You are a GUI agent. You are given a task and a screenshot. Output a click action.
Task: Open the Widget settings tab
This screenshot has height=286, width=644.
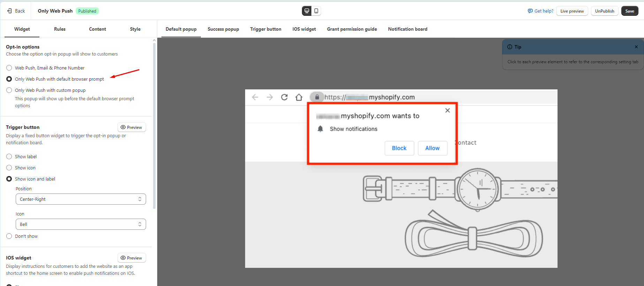tap(22, 29)
